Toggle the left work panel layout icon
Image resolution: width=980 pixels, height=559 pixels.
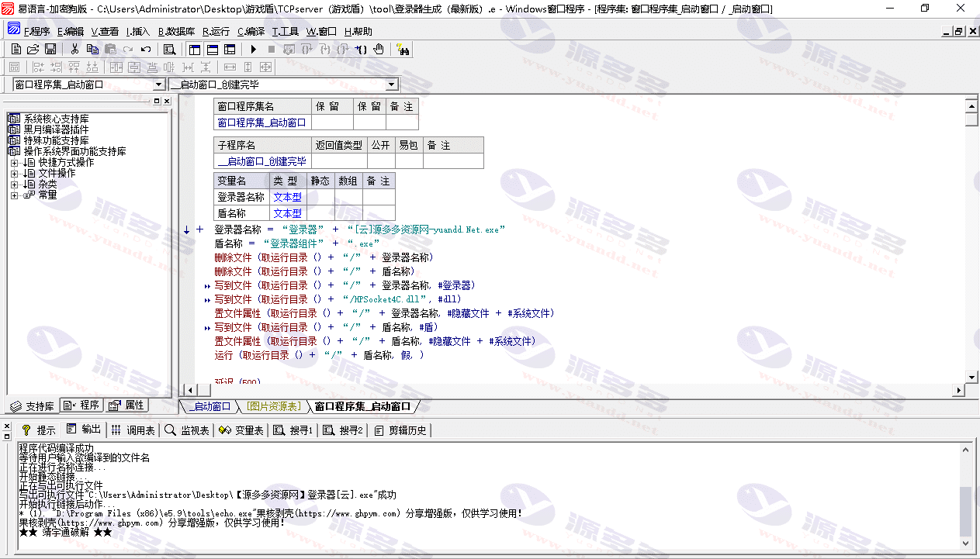click(x=194, y=49)
